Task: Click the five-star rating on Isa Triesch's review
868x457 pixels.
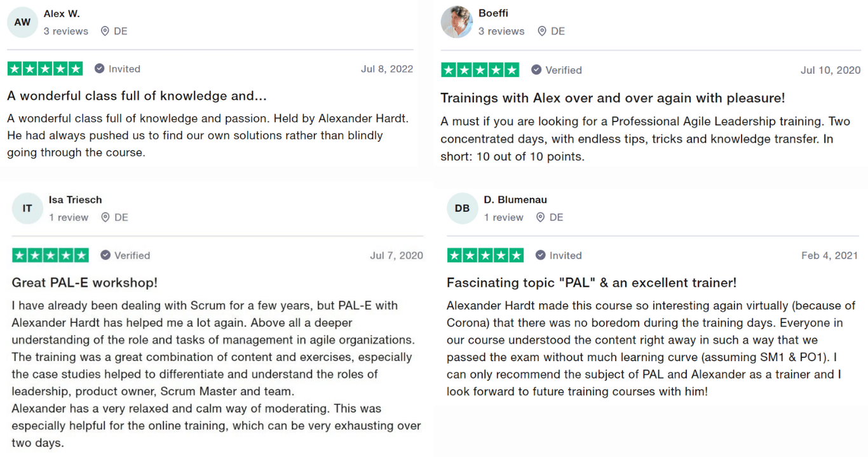Action: (50, 255)
